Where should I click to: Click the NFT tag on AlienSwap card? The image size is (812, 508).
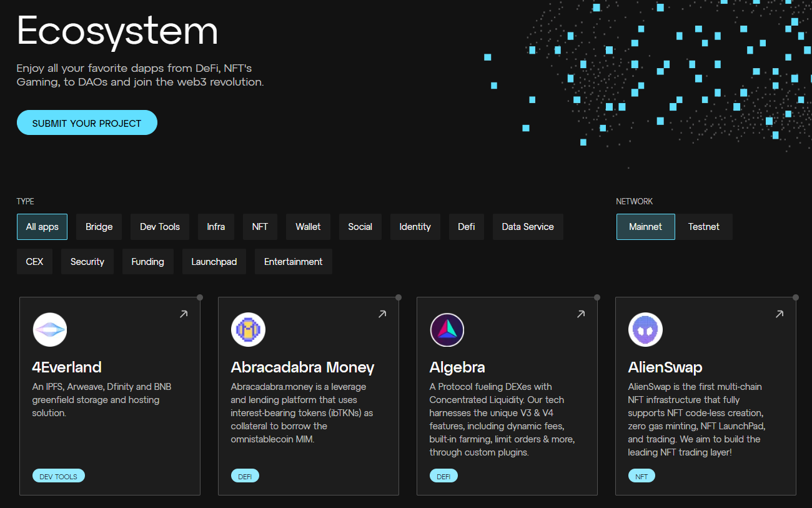641,476
